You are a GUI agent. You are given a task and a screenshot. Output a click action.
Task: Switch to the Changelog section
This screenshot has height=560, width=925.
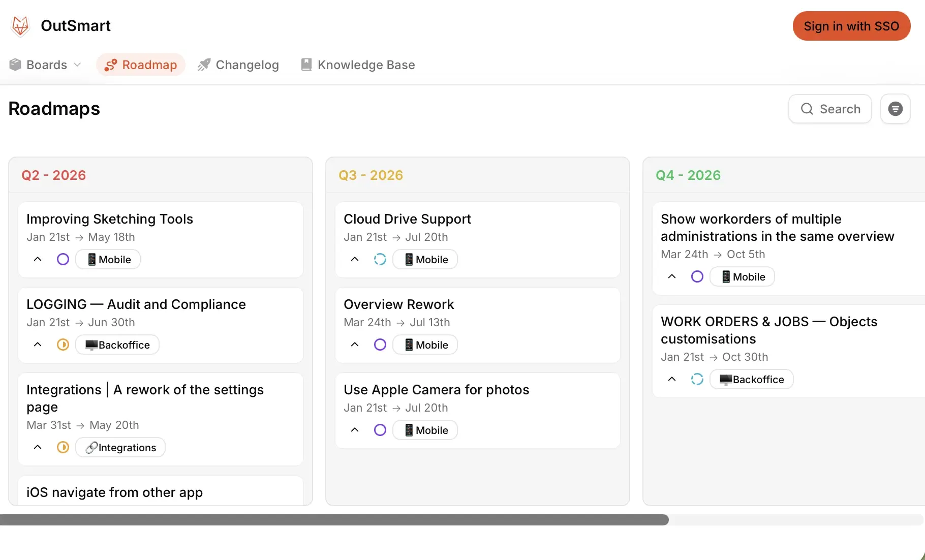point(238,65)
